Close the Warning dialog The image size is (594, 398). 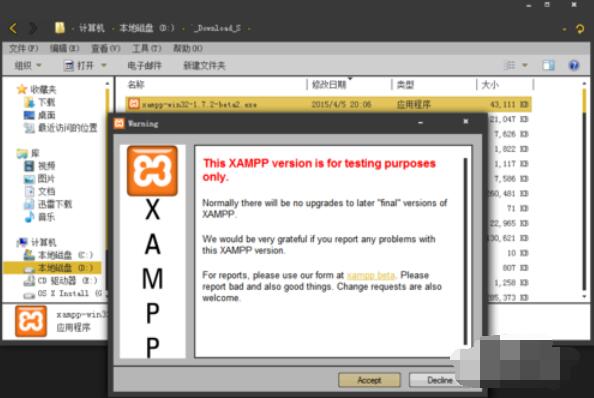click(x=466, y=122)
